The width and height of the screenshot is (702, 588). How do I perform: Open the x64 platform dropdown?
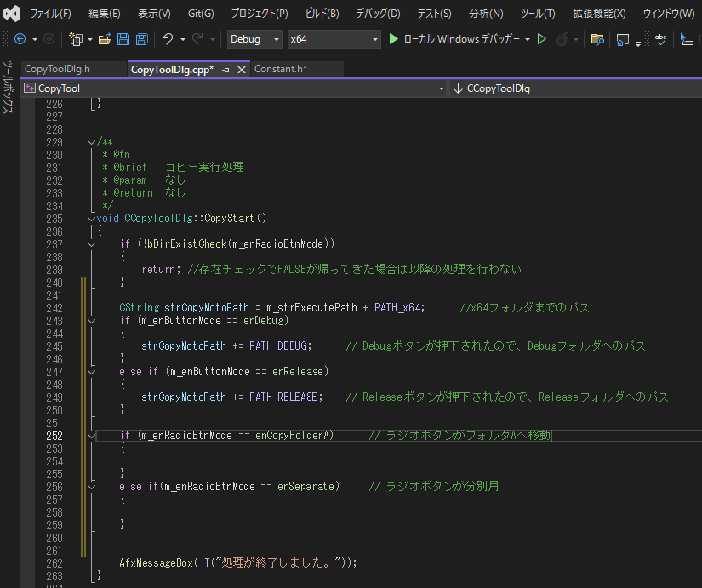(x=334, y=39)
